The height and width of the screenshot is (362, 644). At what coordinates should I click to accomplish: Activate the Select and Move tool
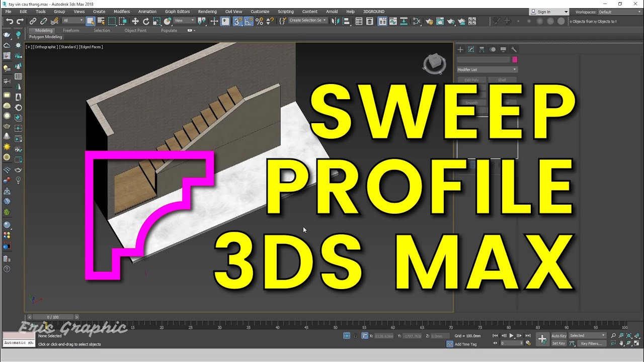tap(135, 21)
